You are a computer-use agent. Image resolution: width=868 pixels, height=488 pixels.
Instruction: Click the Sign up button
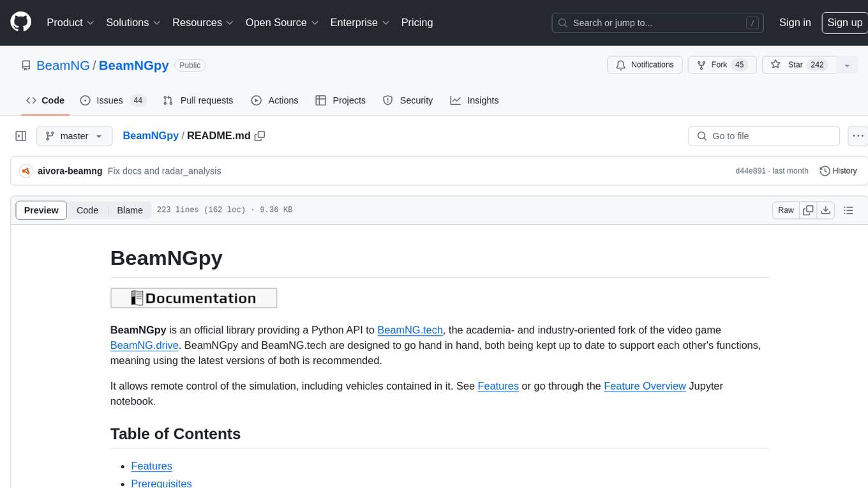pos(844,22)
